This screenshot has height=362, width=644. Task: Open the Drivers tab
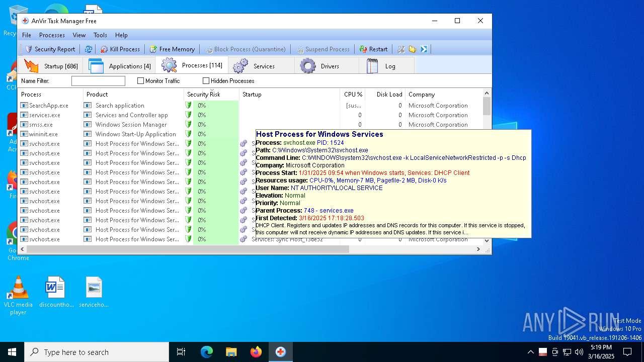(x=327, y=66)
